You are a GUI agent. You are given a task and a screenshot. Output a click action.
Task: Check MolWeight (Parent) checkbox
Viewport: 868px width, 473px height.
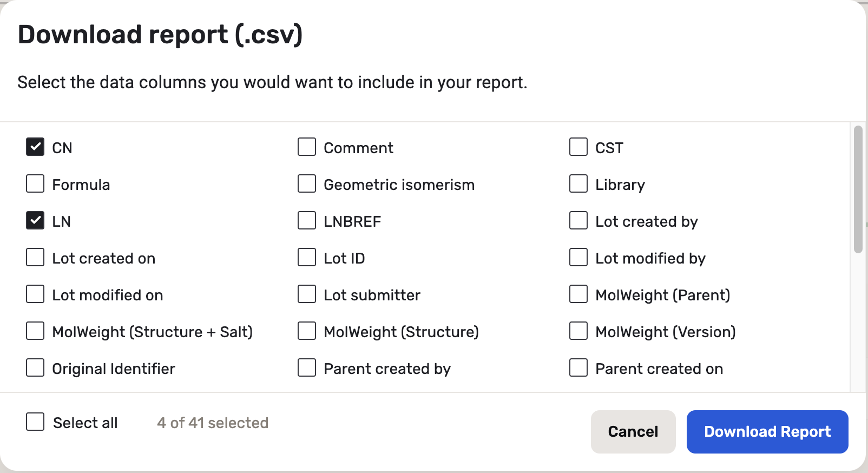[x=578, y=294]
